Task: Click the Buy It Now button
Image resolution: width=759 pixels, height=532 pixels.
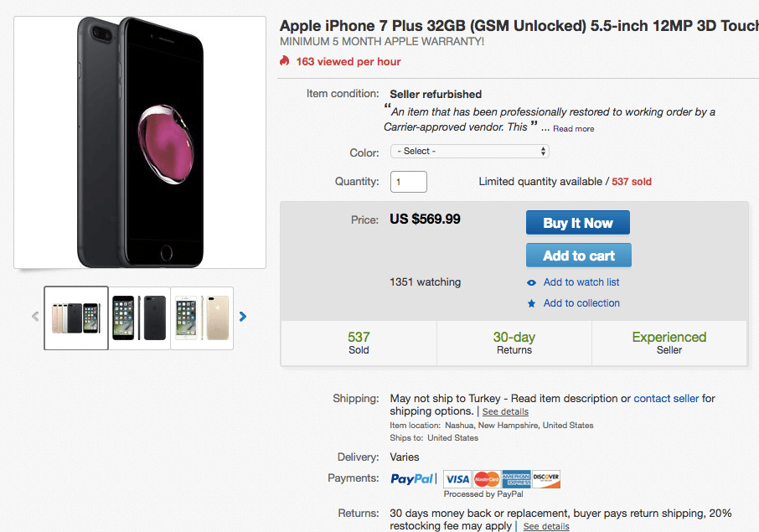Action: click(x=577, y=222)
